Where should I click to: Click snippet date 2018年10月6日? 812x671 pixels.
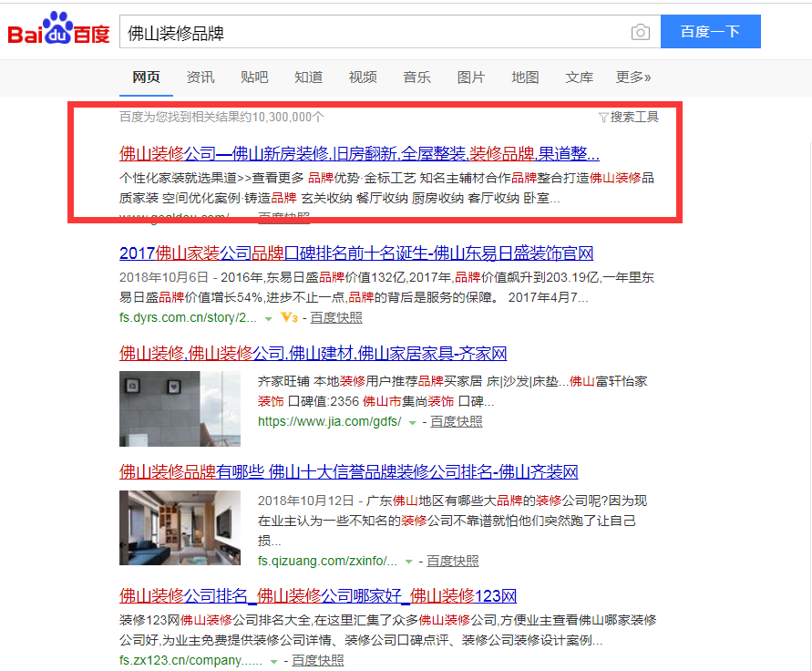coord(164,277)
